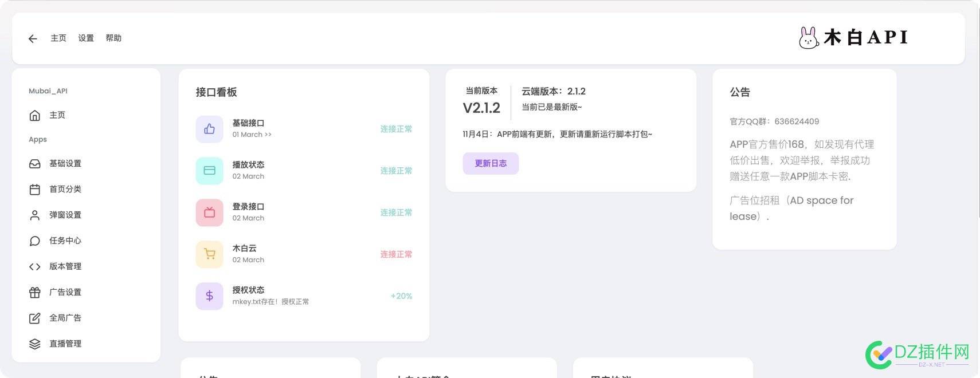Open 首页分类 in the sidebar
The width and height of the screenshot is (980, 378).
(65, 190)
